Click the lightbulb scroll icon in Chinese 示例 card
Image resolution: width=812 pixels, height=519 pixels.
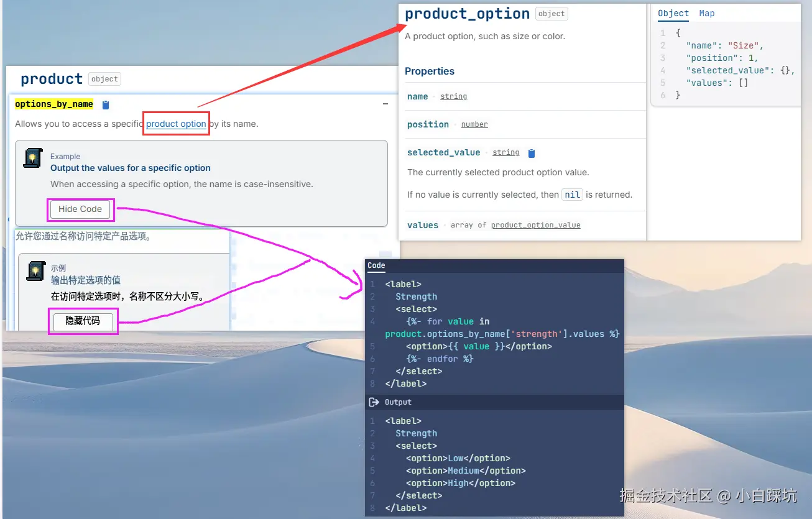tap(36, 271)
